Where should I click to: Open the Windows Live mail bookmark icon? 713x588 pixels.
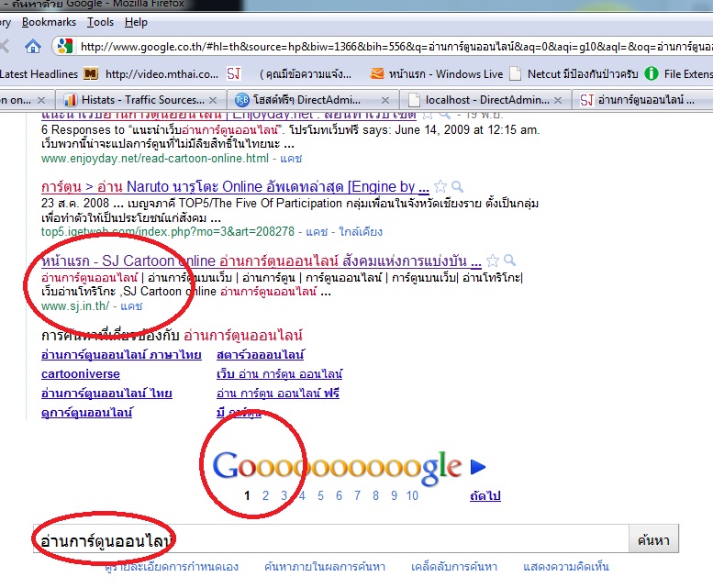[377, 73]
